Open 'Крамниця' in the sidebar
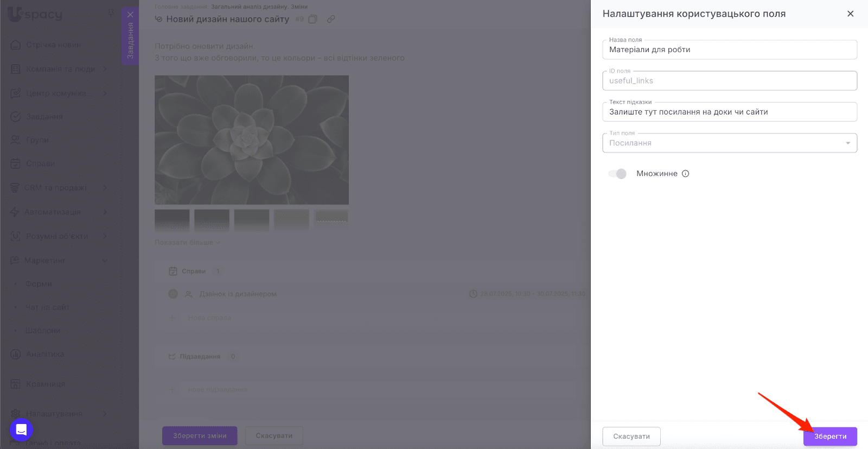The height and width of the screenshot is (449, 868). tap(46, 384)
